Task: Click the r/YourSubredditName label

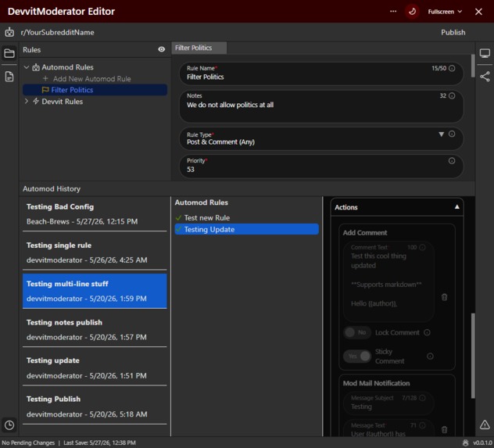Action: [x=57, y=33]
